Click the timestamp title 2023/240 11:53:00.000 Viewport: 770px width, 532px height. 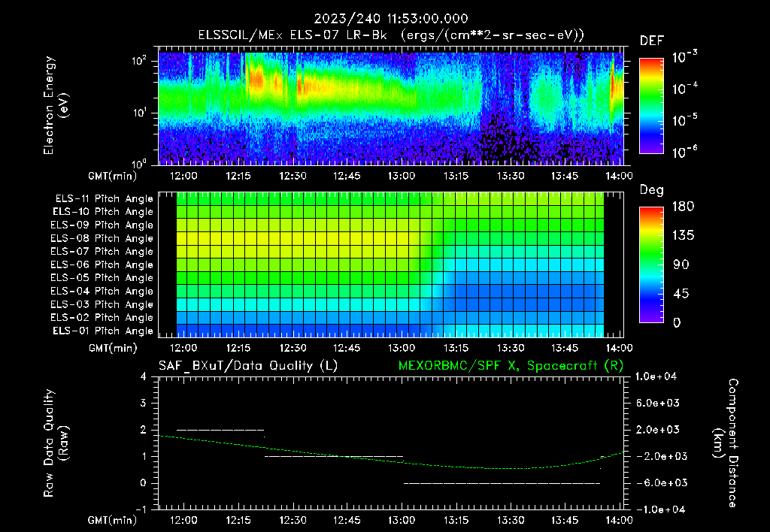point(391,19)
